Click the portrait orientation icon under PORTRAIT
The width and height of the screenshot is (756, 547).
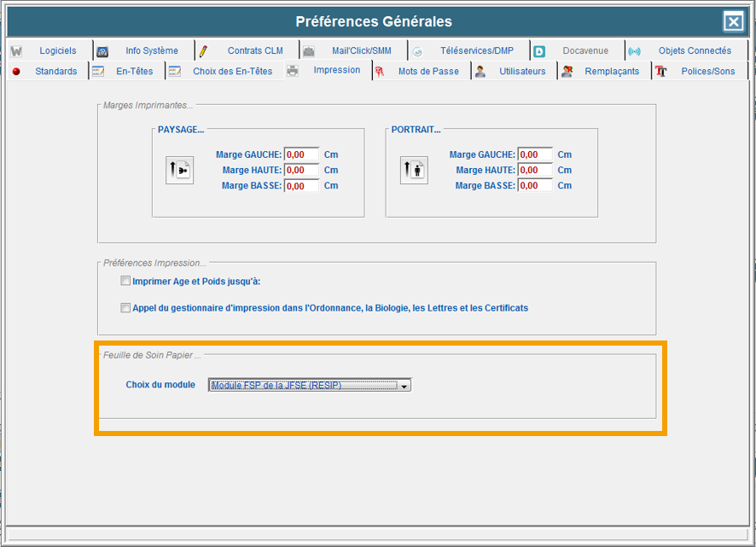click(x=414, y=171)
